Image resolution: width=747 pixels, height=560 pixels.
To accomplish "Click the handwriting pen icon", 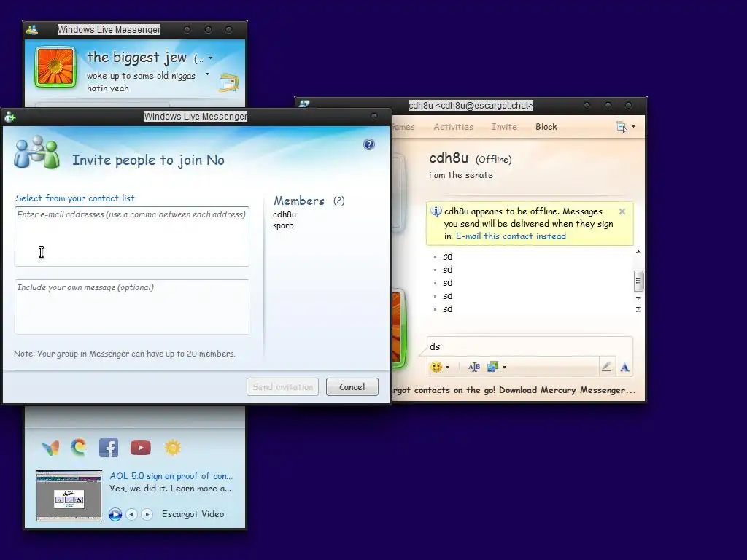I will [x=606, y=367].
